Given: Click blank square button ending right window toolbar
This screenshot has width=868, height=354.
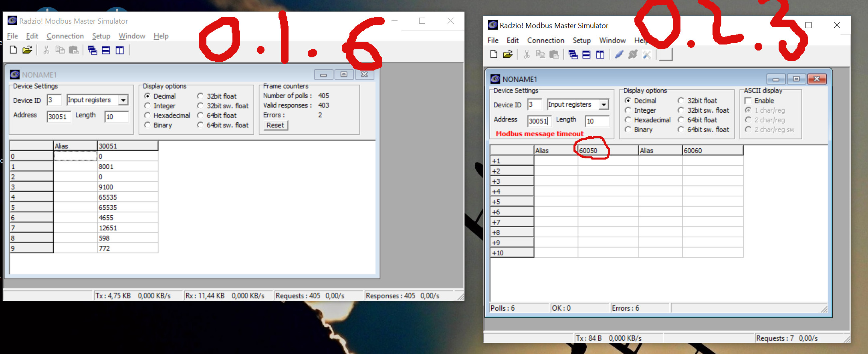Looking at the screenshot, I should 666,54.
